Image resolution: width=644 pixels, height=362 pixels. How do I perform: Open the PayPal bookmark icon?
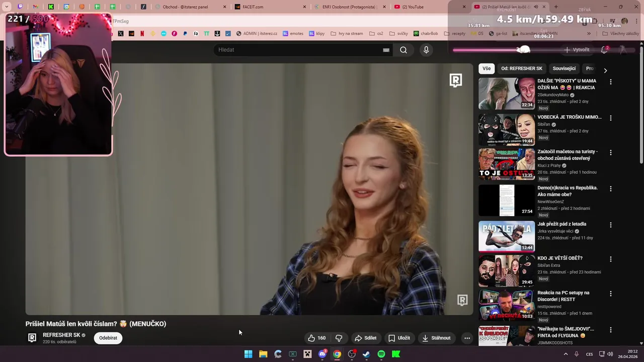pos(185,34)
